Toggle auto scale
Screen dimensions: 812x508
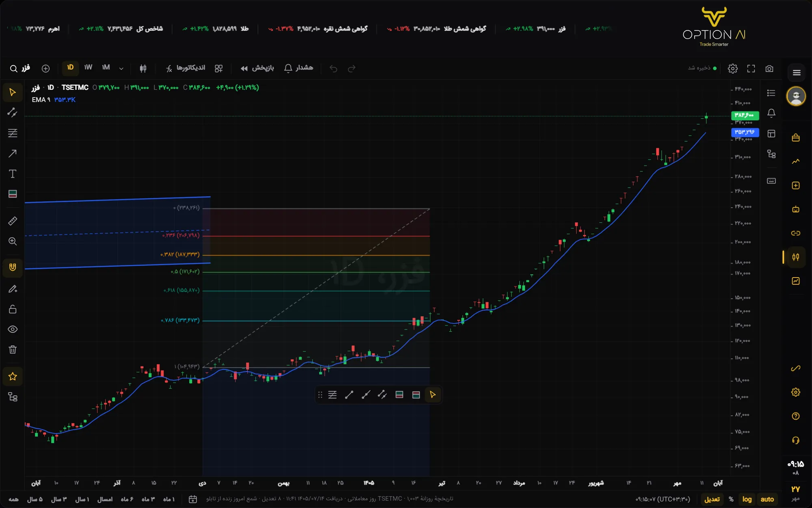[x=767, y=499]
